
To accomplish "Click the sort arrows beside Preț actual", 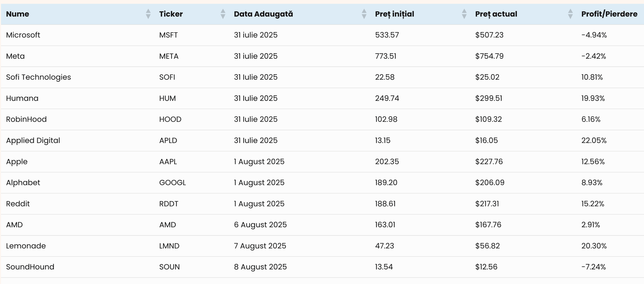I will coord(570,14).
